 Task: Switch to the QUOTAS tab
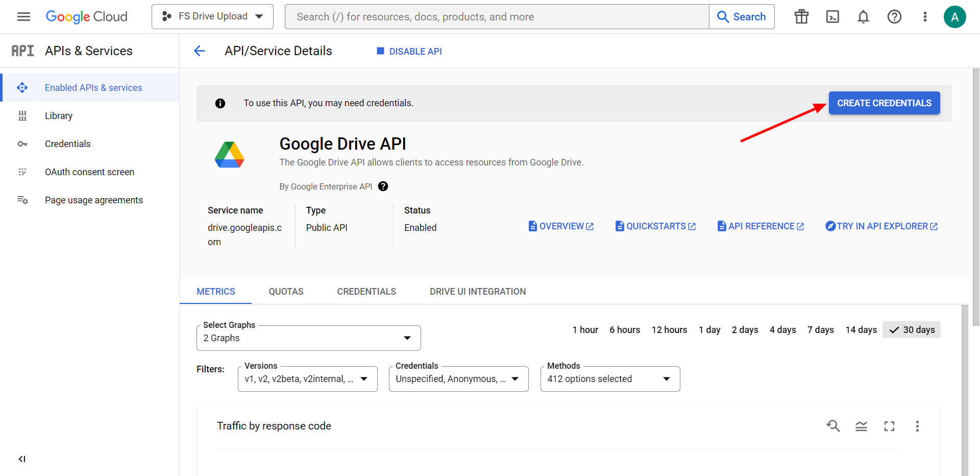(x=286, y=292)
